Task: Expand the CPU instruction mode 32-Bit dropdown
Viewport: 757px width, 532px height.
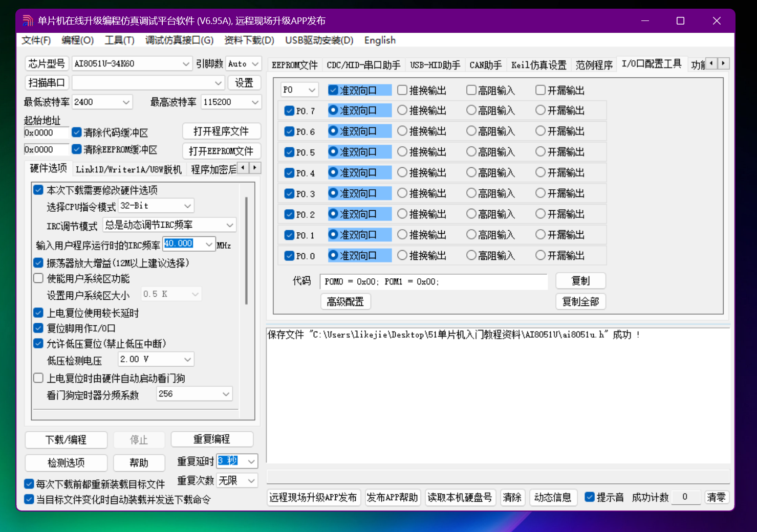Action: click(188, 206)
